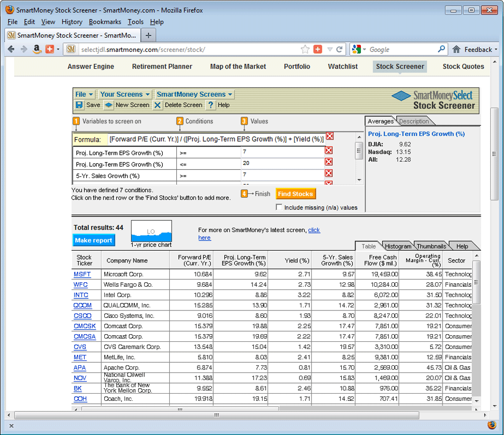Open the Tools menu
This screenshot has height=435, width=504.
(x=135, y=22)
